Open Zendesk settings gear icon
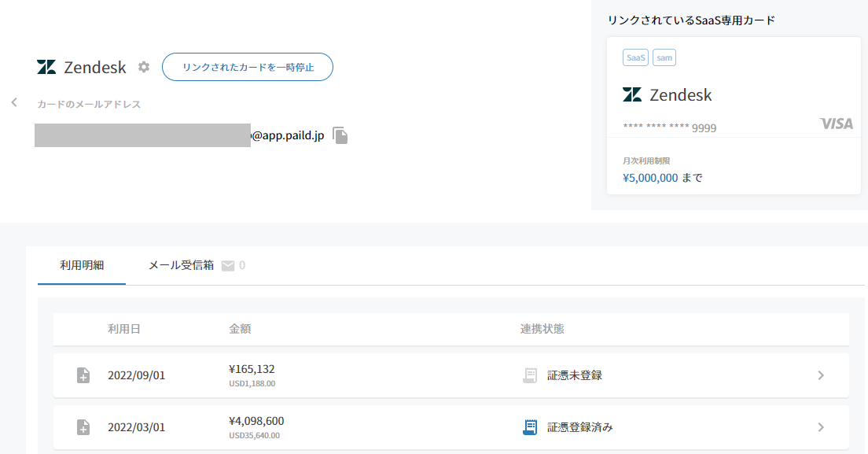Image resolution: width=868 pixels, height=454 pixels. 144,67
